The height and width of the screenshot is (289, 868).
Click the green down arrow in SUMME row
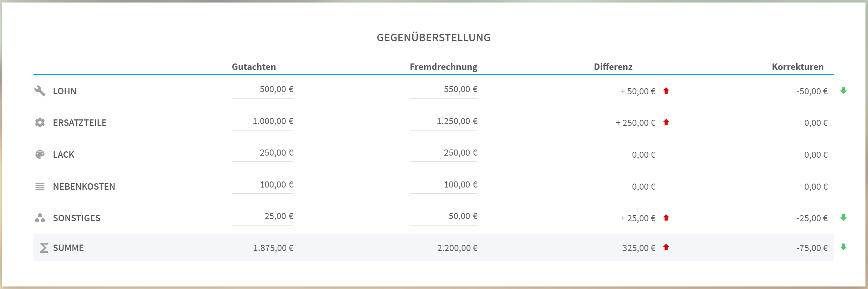[843, 247]
